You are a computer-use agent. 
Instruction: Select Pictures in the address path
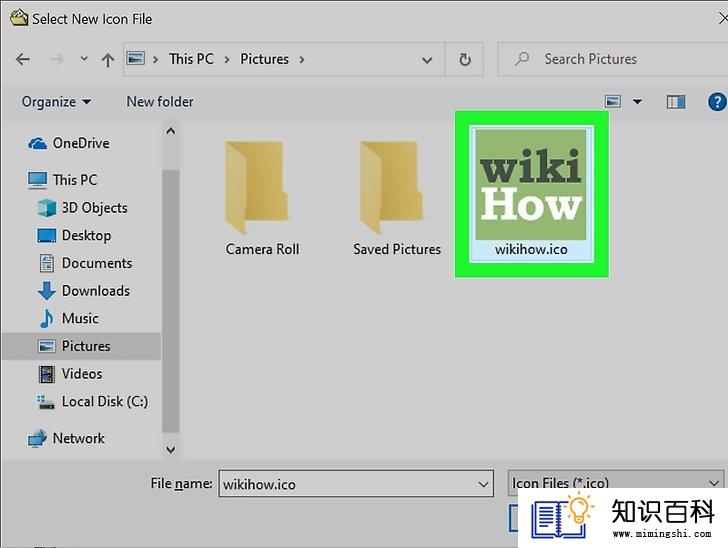point(265,59)
